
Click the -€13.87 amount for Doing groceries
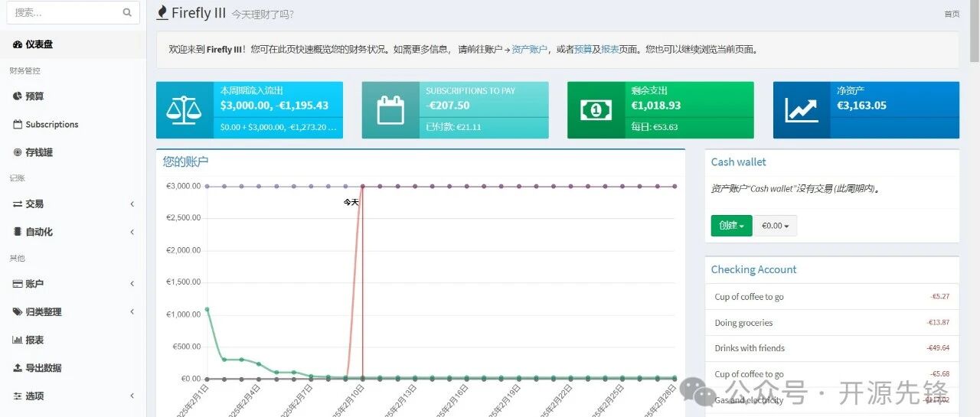tap(938, 323)
